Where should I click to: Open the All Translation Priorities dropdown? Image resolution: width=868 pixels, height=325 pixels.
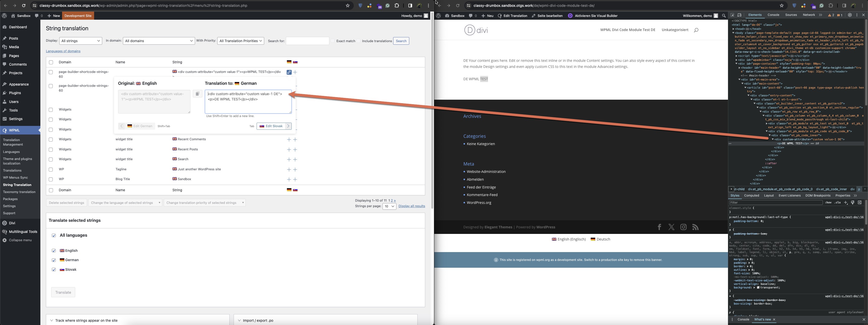(x=240, y=41)
